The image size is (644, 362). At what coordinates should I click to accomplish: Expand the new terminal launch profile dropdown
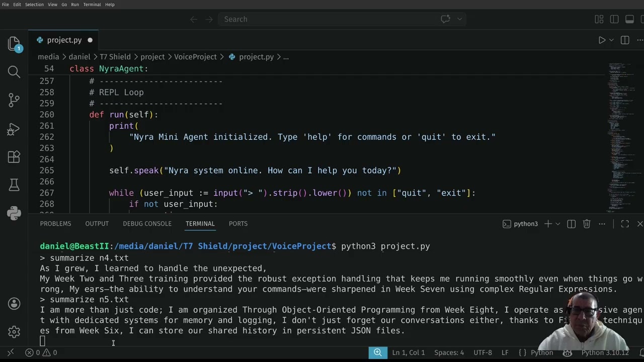click(557, 224)
